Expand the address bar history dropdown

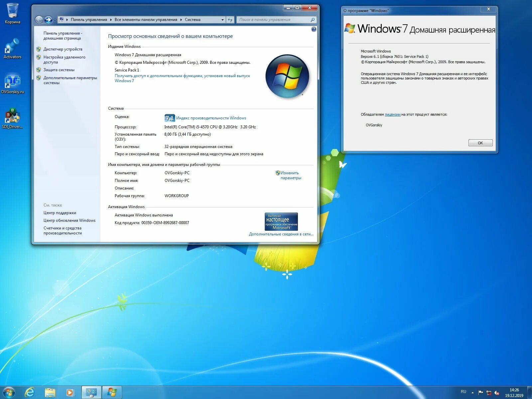222,20
